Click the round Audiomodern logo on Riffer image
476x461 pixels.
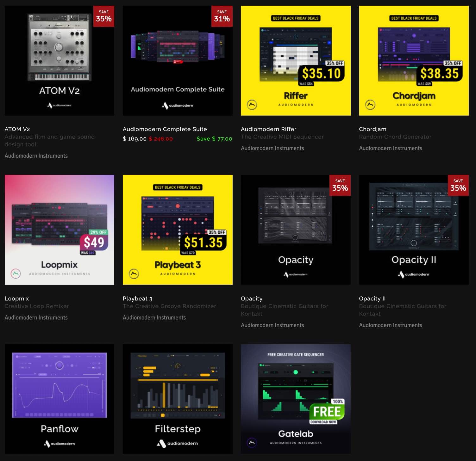[x=252, y=104]
